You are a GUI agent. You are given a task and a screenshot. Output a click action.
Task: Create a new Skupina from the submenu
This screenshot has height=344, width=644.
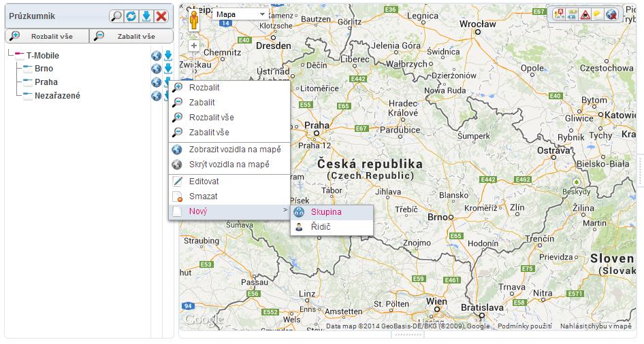332,212
